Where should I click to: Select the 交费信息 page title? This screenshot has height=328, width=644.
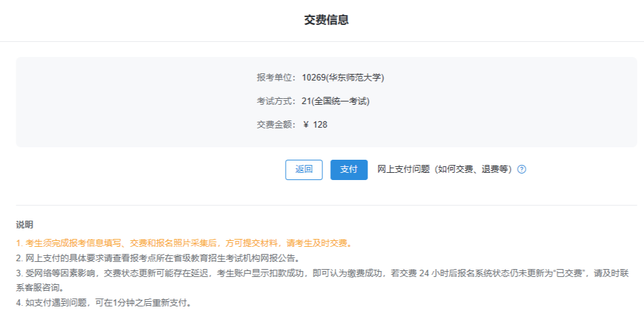(x=326, y=20)
